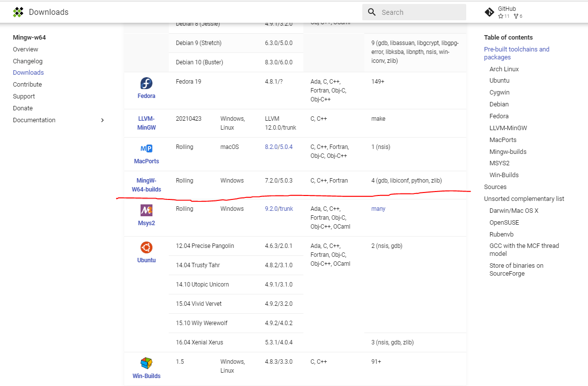Image resolution: width=588 pixels, height=386 pixels.
Task: Click the Win-Builds logo icon
Action: [146, 363]
